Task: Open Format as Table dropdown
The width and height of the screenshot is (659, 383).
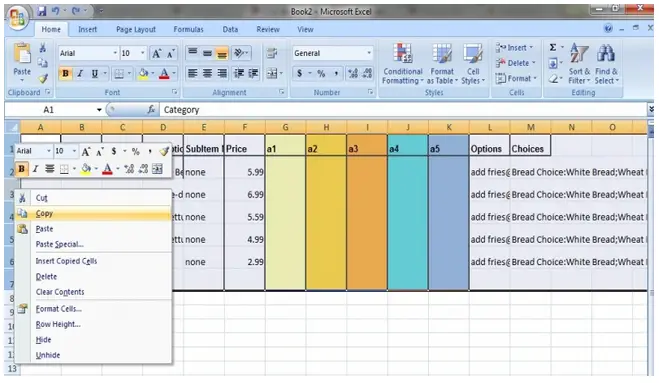Action: [x=442, y=64]
